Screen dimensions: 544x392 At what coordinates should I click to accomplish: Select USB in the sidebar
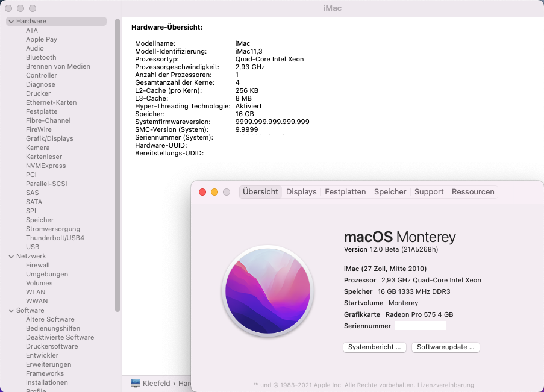(x=33, y=247)
